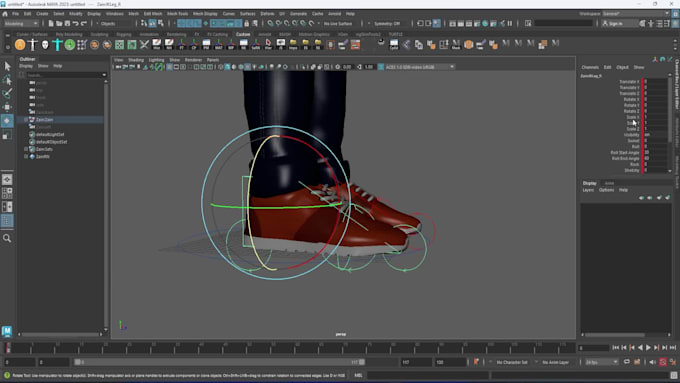Expand ZamSets node in Outliner

point(26,149)
